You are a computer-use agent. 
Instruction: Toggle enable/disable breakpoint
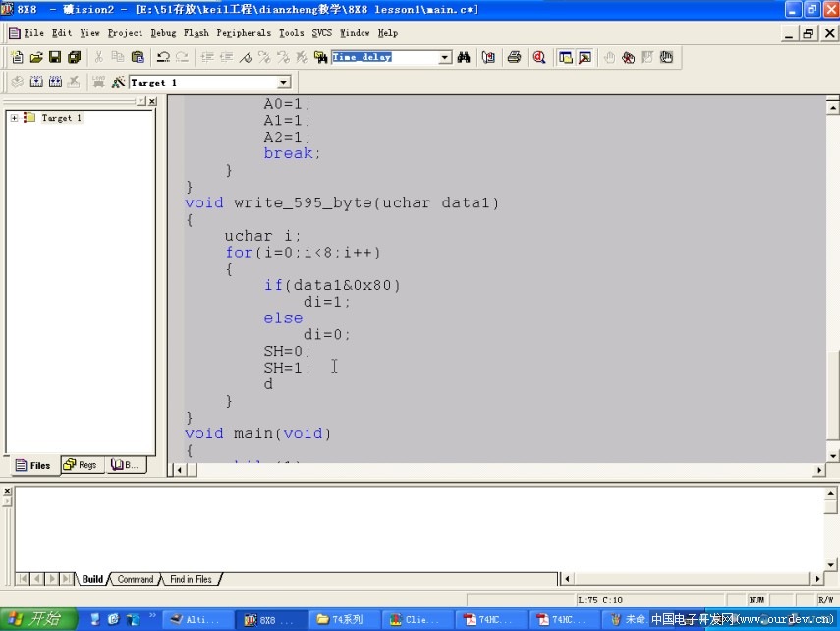(x=647, y=57)
